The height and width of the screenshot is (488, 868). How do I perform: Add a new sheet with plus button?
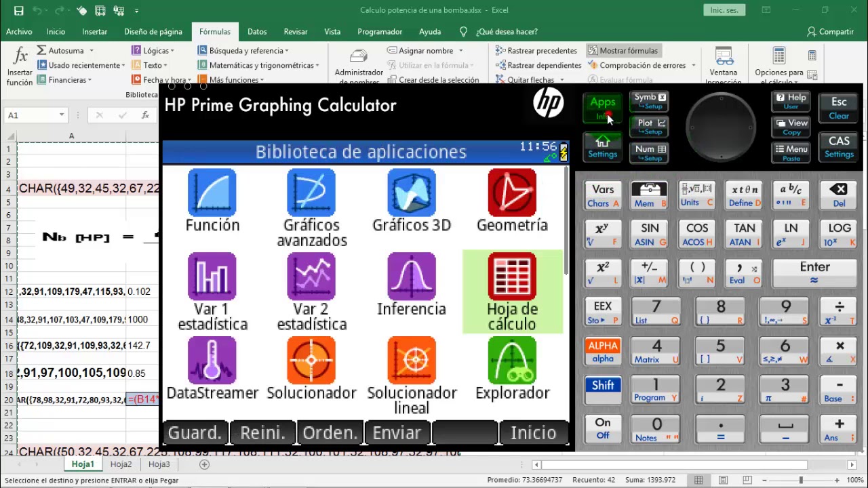(x=204, y=464)
